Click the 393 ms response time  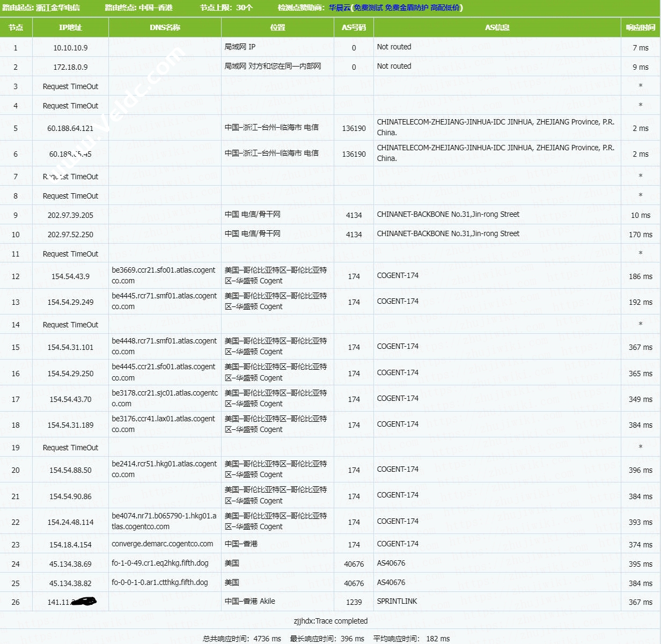pos(641,522)
